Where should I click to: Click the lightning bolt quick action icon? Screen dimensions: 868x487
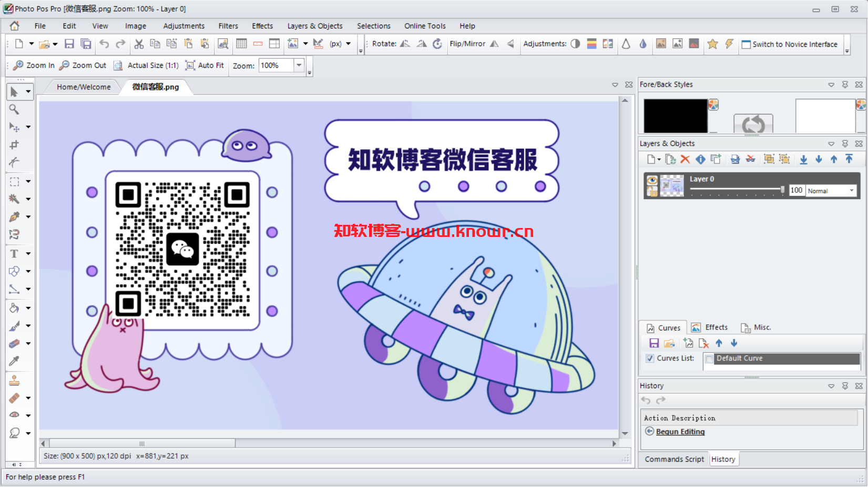pyautogui.click(x=729, y=44)
